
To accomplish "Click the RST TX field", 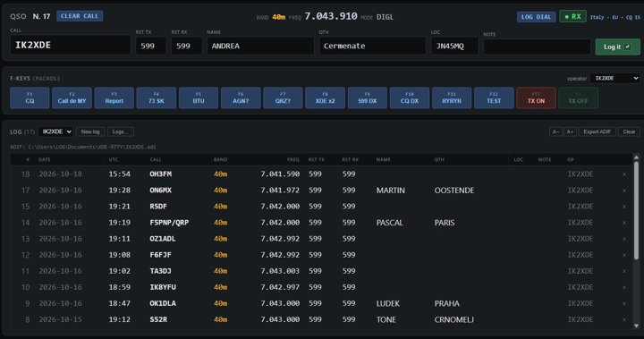I will 151,46.
